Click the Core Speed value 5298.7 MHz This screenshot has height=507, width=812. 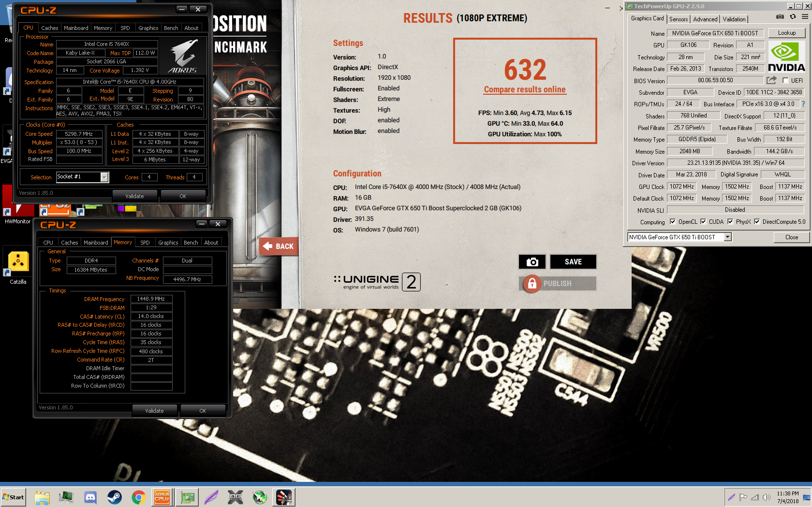pyautogui.click(x=79, y=134)
